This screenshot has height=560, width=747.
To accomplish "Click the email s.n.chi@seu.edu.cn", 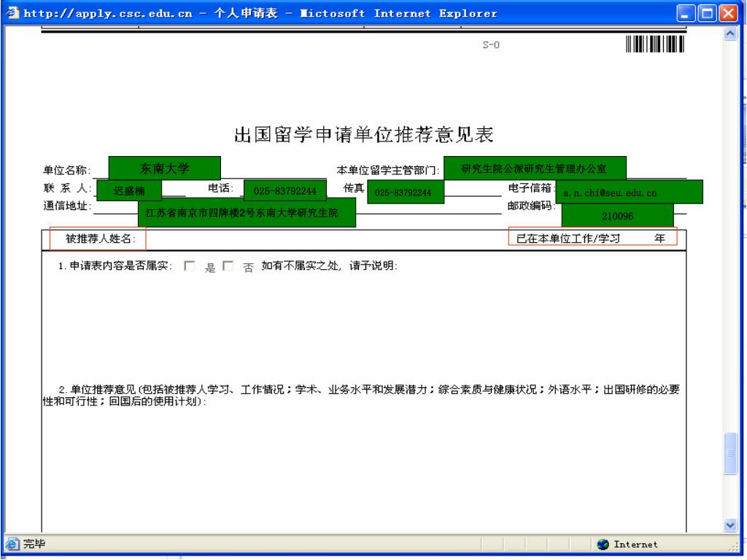I will (x=629, y=192).
